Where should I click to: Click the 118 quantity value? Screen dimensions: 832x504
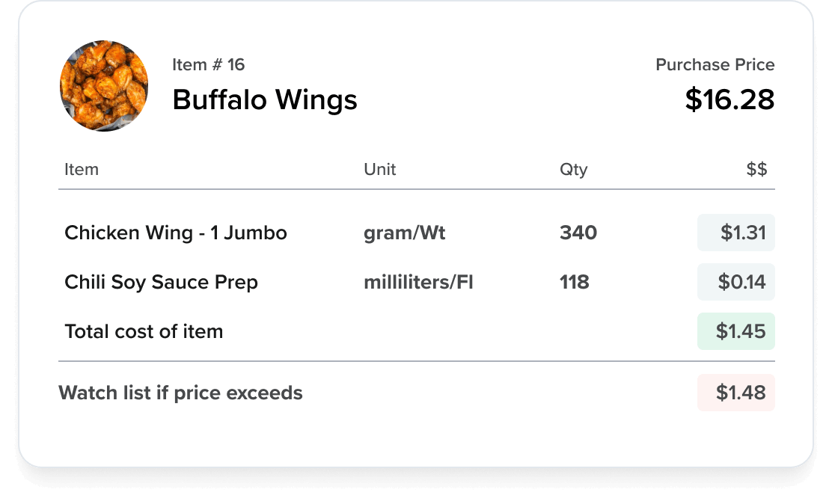click(575, 282)
